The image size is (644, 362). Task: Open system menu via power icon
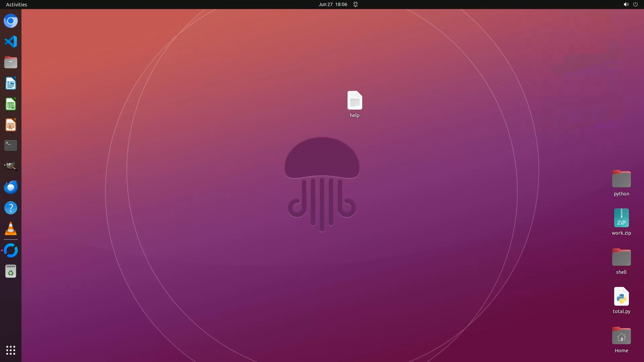pos(635,4)
